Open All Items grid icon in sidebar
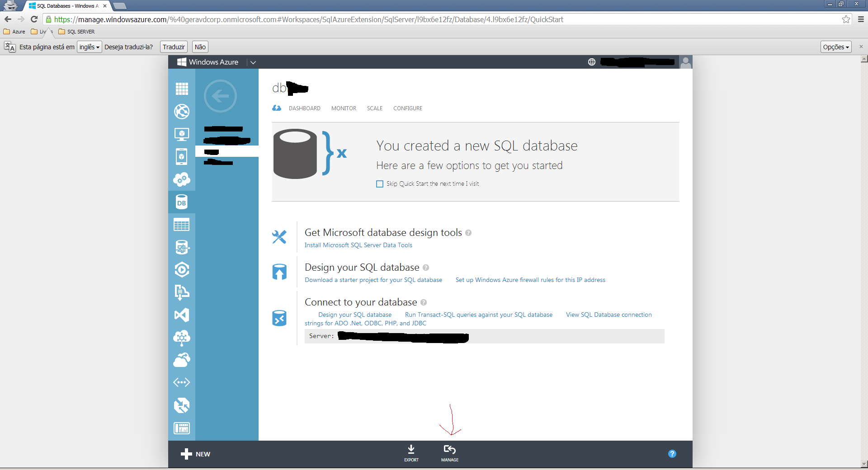This screenshot has width=868, height=470. pyautogui.click(x=182, y=89)
